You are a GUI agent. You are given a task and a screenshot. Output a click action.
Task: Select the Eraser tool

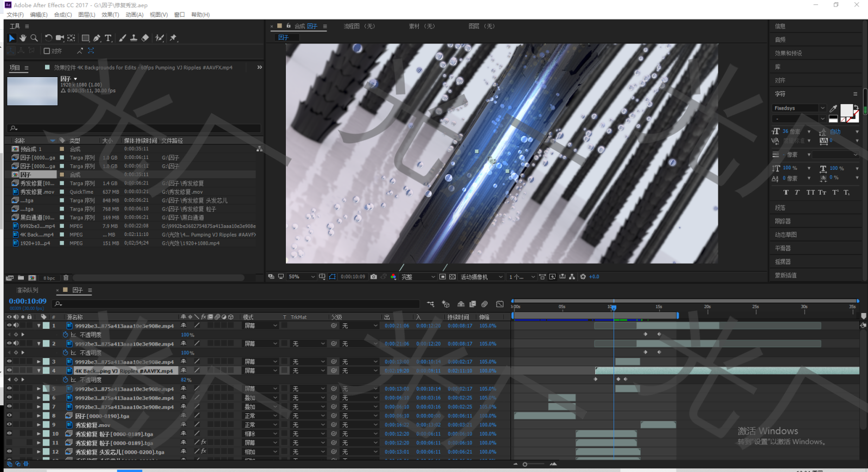[145, 38]
